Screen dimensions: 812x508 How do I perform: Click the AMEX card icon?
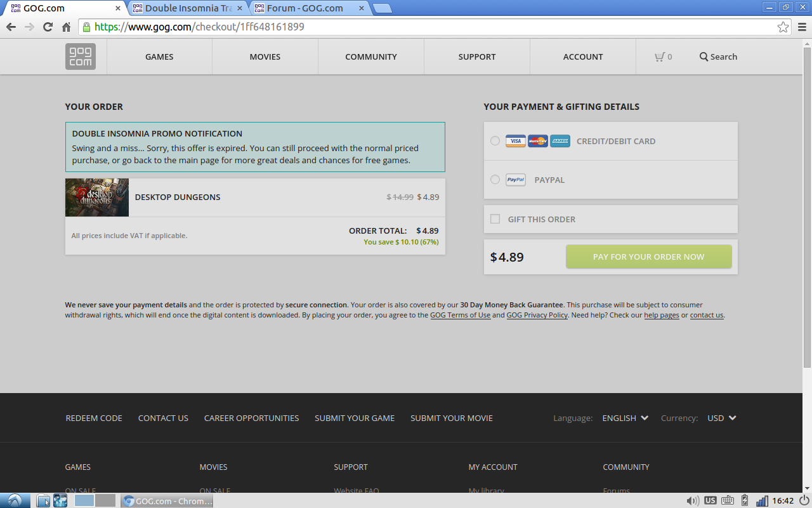560,141
